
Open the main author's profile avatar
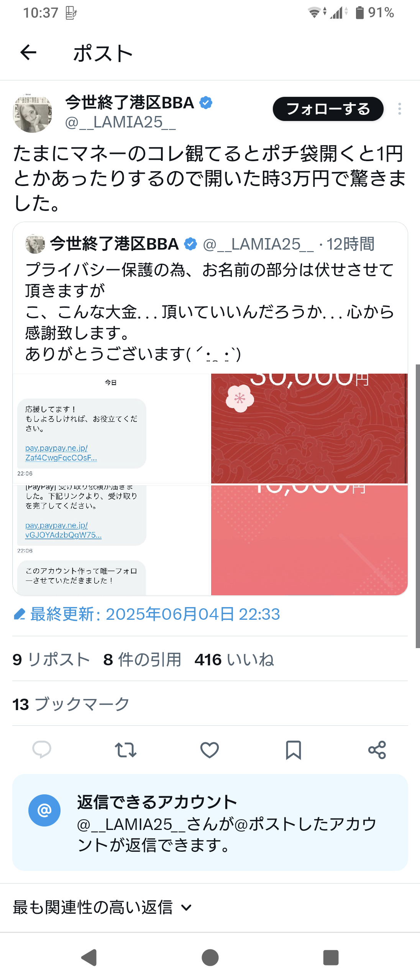point(33,114)
